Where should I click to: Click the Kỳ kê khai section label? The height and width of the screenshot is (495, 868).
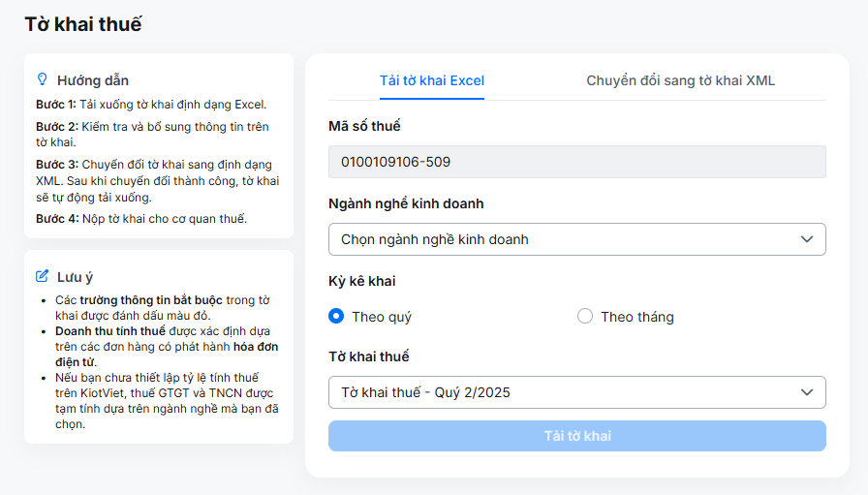[x=361, y=281]
